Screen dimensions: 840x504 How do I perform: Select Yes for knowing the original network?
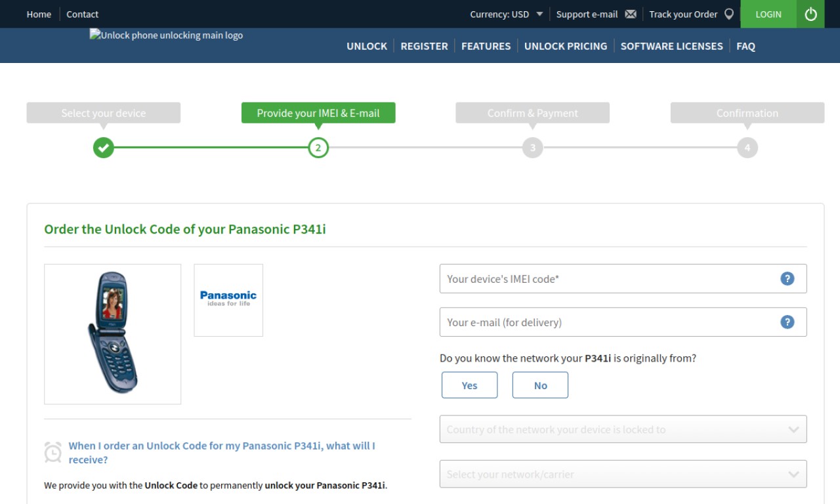point(469,385)
